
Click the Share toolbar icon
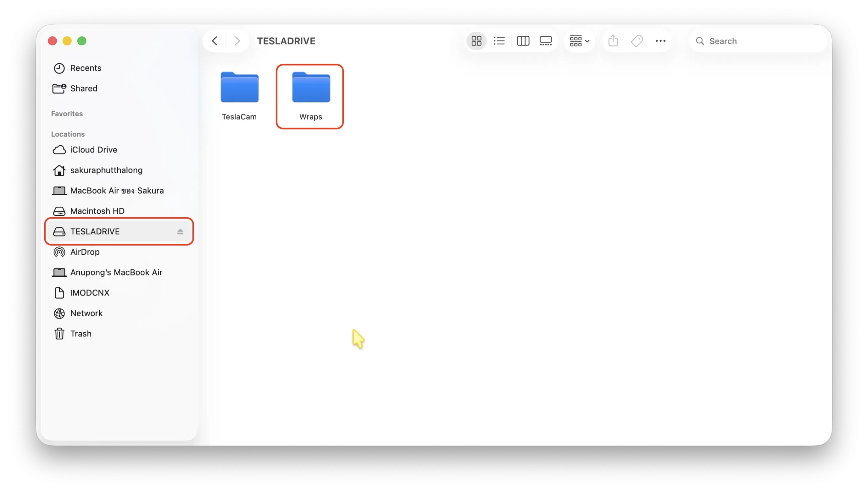[x=613, y=41]
